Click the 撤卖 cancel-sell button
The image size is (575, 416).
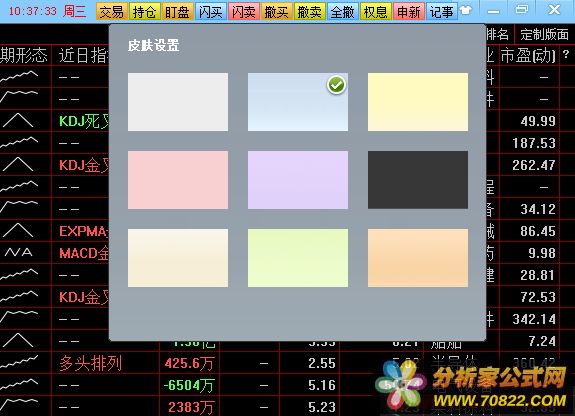(x=310, y=12)
